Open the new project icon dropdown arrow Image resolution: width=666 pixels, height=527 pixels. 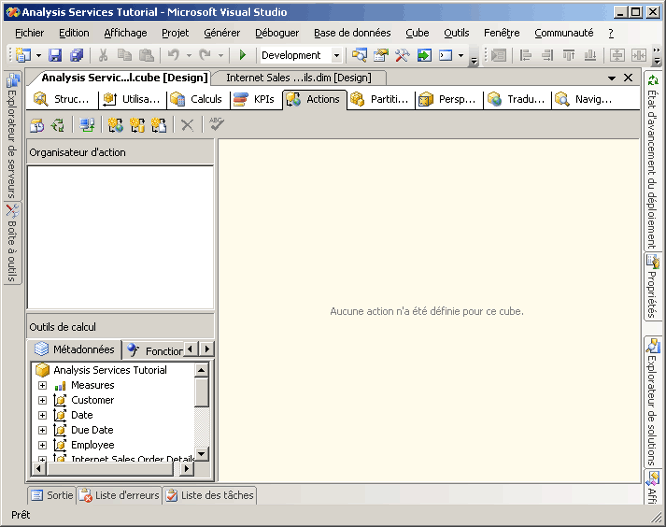coord(39,56)
